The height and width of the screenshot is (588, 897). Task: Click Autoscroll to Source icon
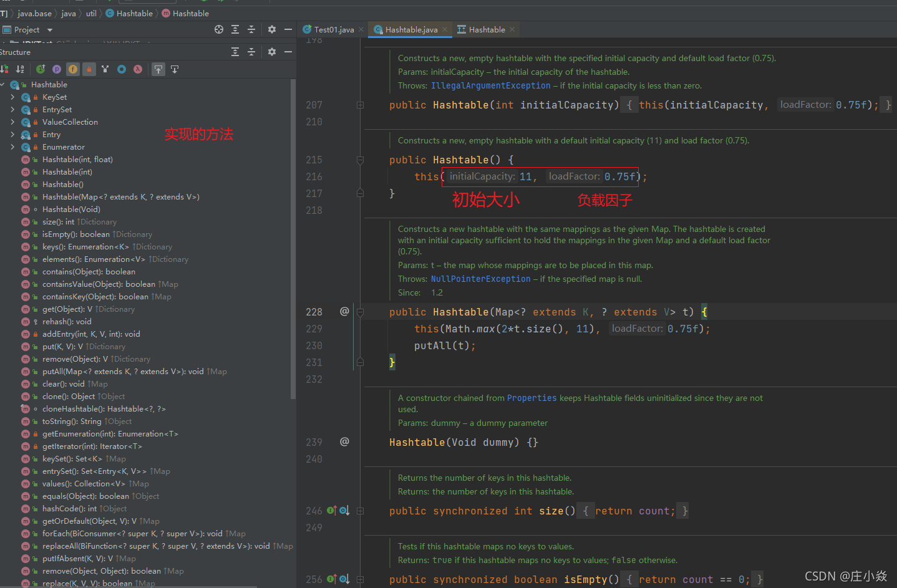(x=158, y=69)
